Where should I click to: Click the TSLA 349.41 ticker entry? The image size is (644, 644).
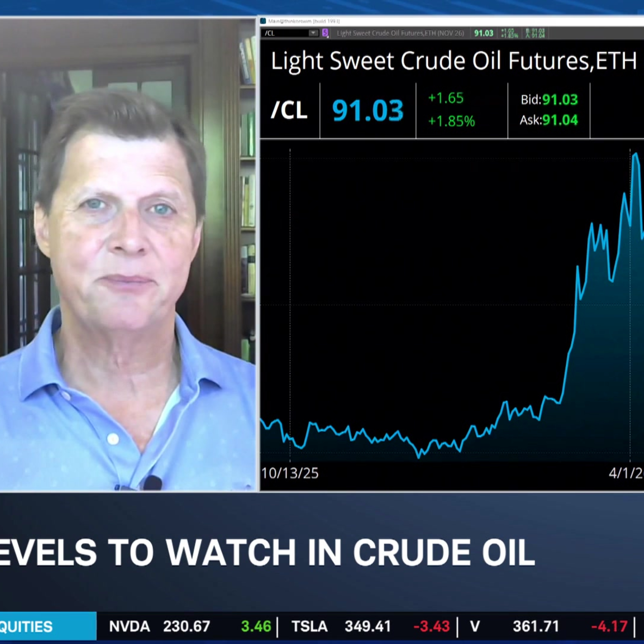(370, 626)
